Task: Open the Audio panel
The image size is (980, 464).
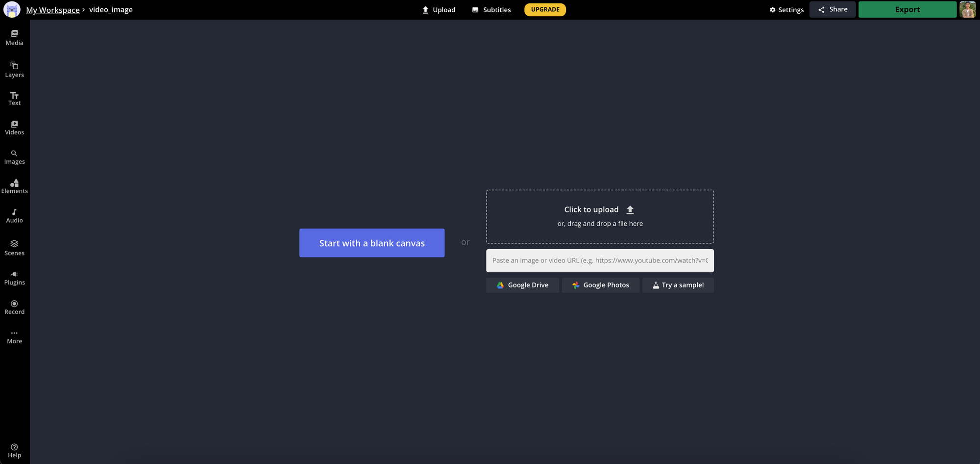Action: point(14,216)
